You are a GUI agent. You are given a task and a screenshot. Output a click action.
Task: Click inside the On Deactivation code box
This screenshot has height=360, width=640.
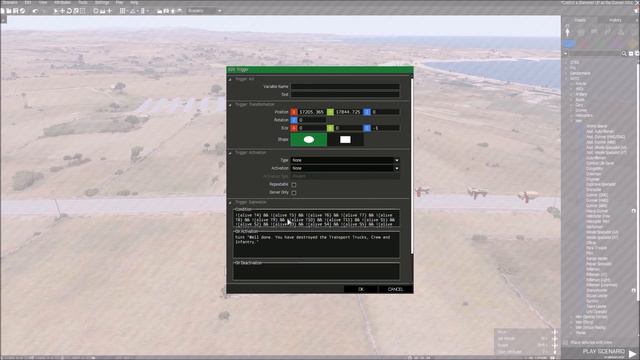point(316,271)
